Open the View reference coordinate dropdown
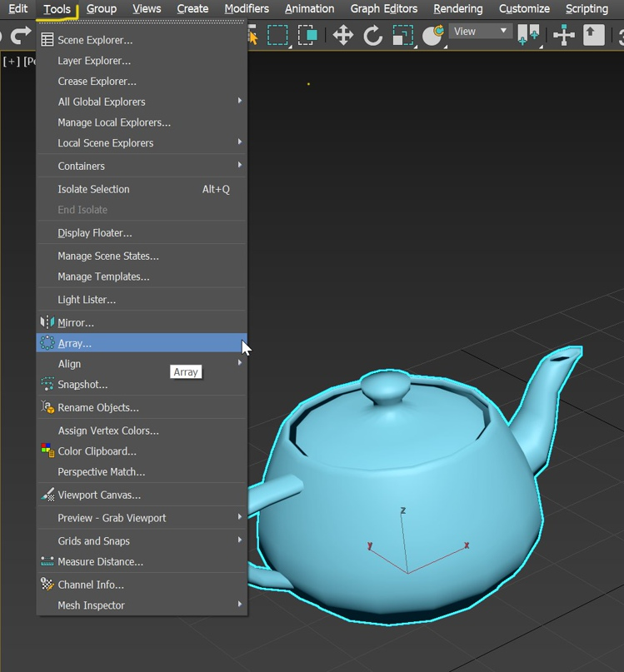 click(x=481, y=32)
